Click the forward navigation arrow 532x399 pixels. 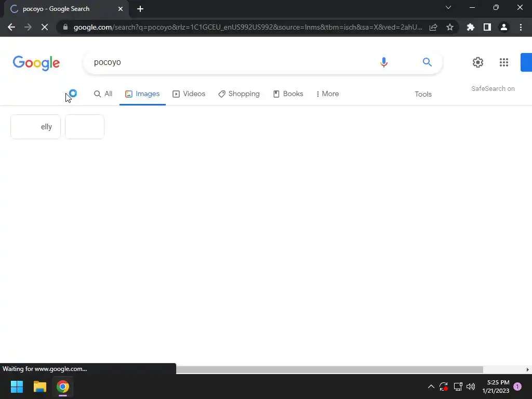click(28, 27)
